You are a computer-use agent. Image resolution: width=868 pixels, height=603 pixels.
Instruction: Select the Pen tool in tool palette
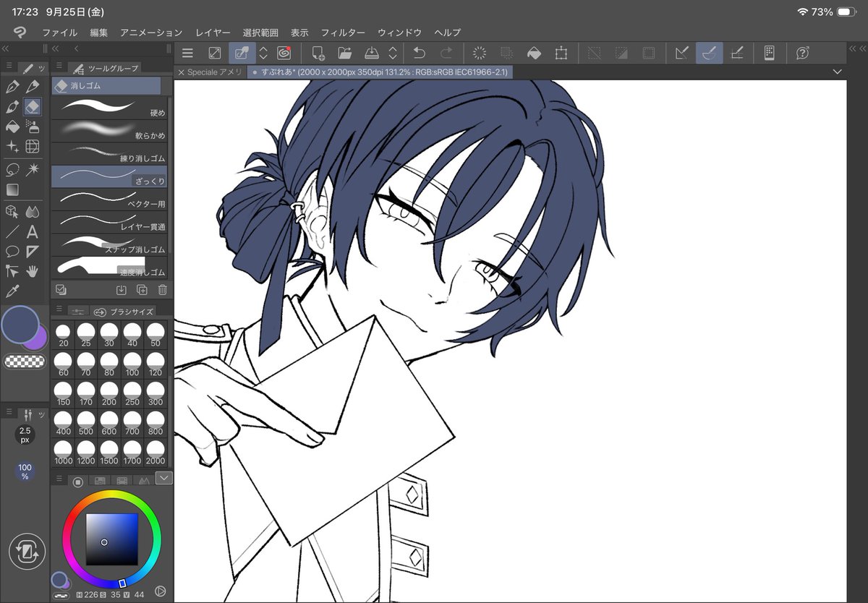[x=12, y=87]
